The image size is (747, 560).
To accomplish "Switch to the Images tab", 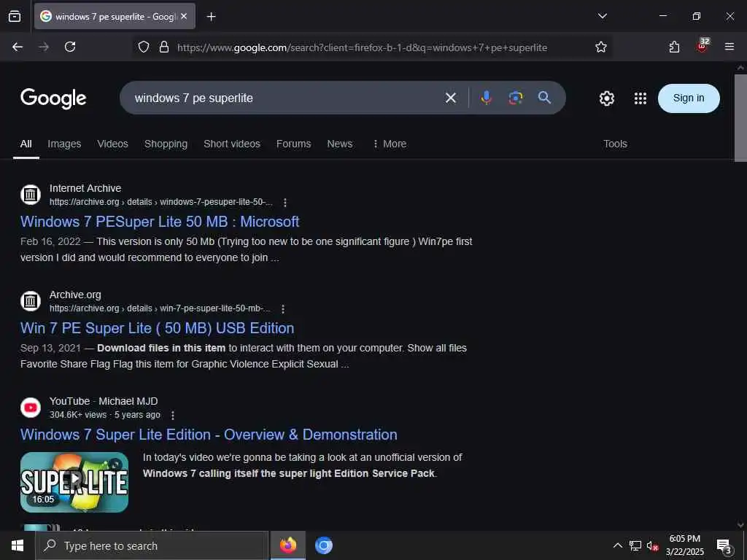I will tap(64, 144).
